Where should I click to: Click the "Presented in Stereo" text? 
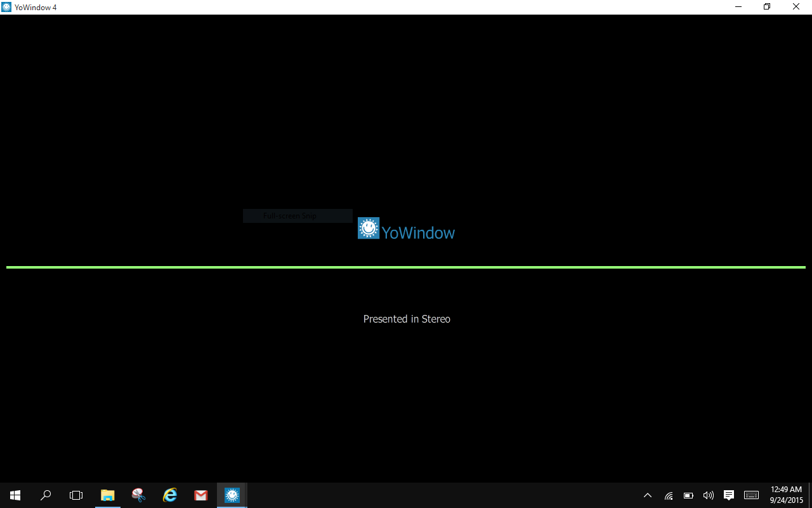pos(407,319)
